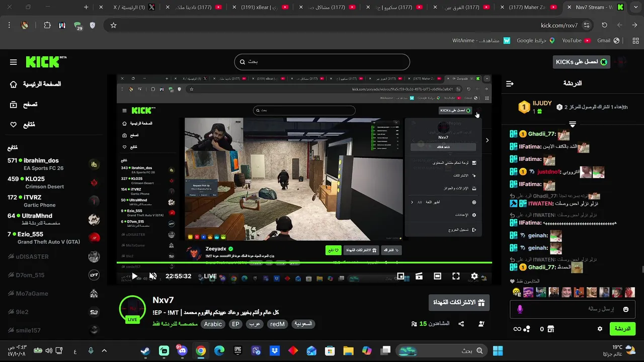Click the Get KICKs button
This screenshot has width=644, height=362.
point(581,62)
